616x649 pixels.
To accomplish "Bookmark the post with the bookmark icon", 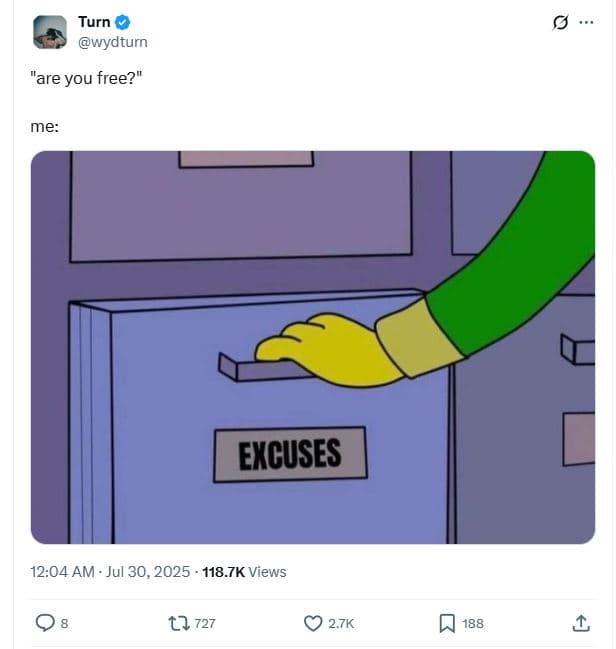I will click(447, 623).
